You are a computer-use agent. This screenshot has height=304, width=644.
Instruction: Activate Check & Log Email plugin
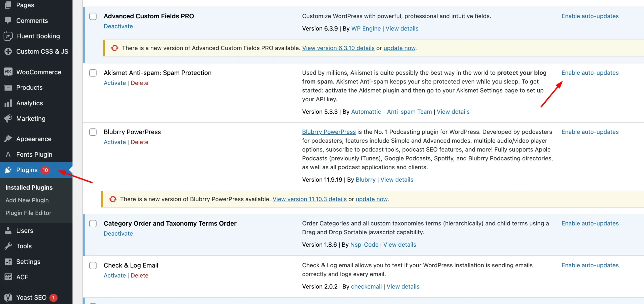coord(115,275)
